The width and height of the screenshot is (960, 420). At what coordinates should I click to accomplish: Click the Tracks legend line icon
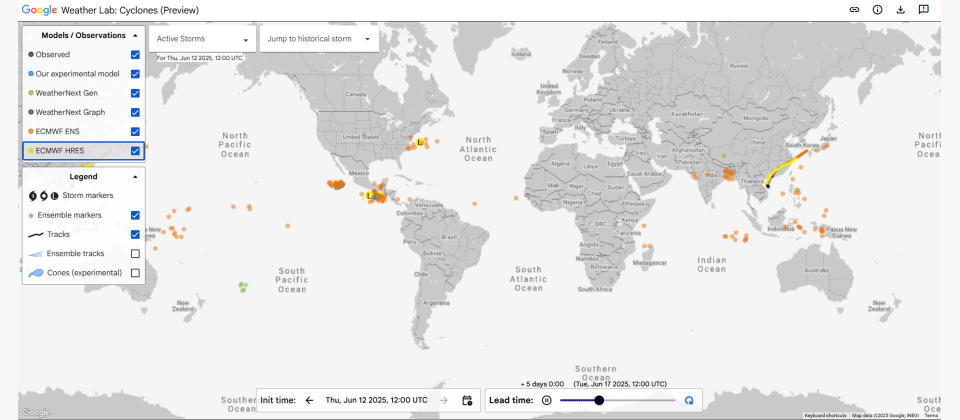pyautogui.click(x=36, y=234)
